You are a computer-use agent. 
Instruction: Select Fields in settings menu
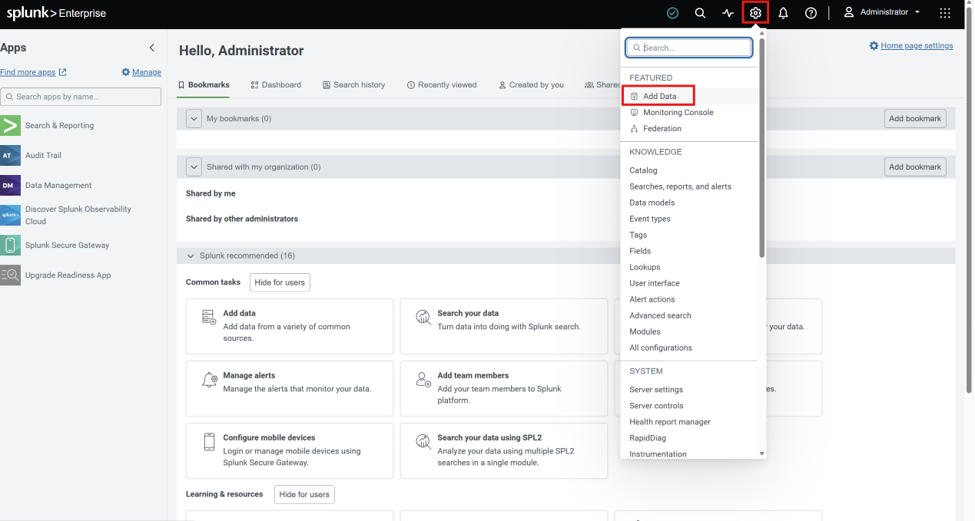[x=640, y=251]
